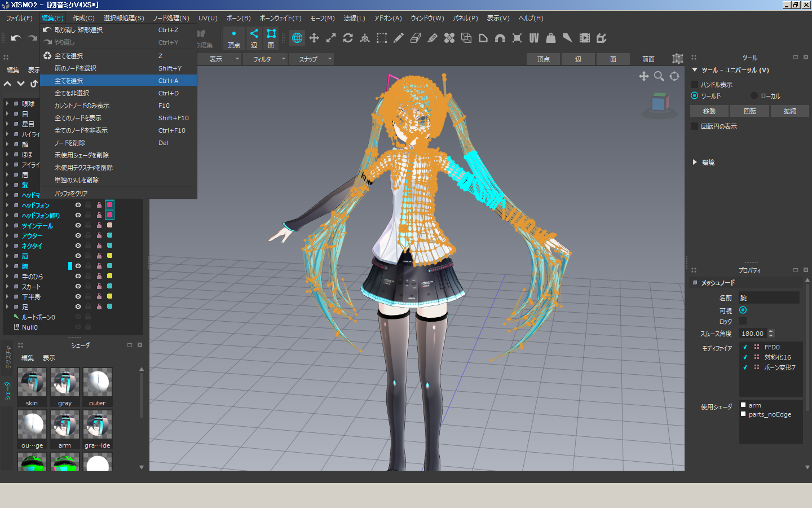Select the arch-shaped bend tool
Viewport: 812px width, 508px height.
pos(500,38)
